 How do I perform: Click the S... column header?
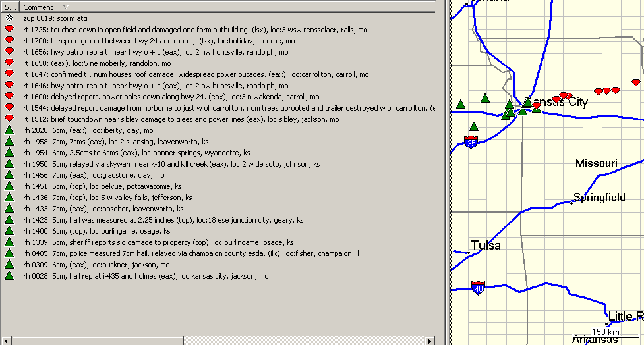(x=9, y=7)
